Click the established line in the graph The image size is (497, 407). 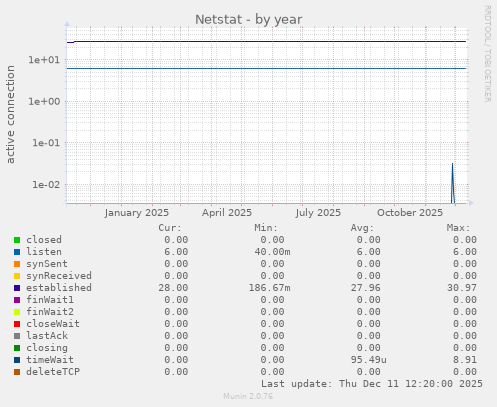[x=267, y=42]
